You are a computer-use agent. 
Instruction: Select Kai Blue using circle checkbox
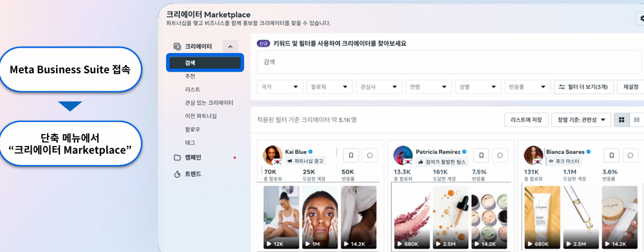(x=369, y=155)
